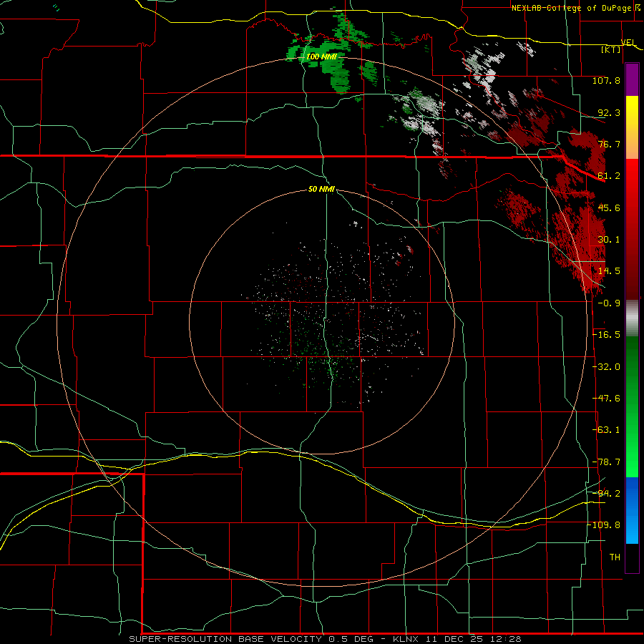The width and height of the screenshot is (644, 644).
Task: Click the 12:28 timestamp in the caption
Action: coord(507,639)
